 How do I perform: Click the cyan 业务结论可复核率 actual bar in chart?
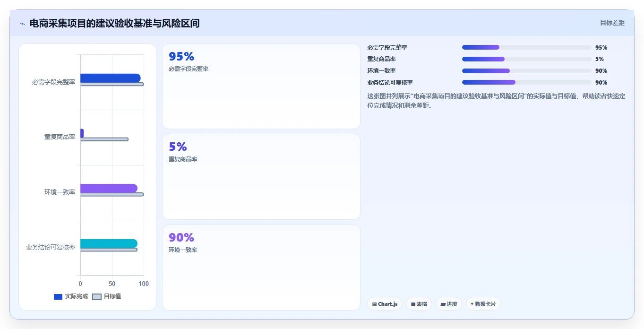pyautogui.click(x=109, y=243)
